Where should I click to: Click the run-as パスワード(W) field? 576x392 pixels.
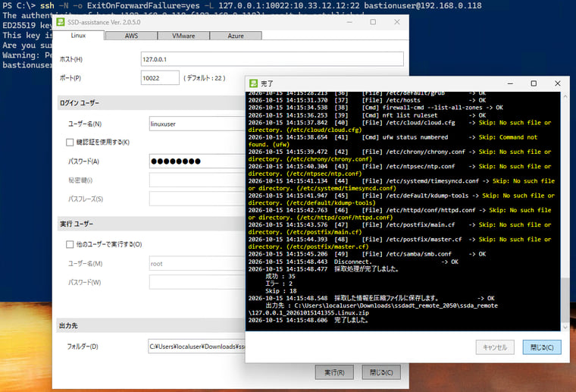click(197, 282)
